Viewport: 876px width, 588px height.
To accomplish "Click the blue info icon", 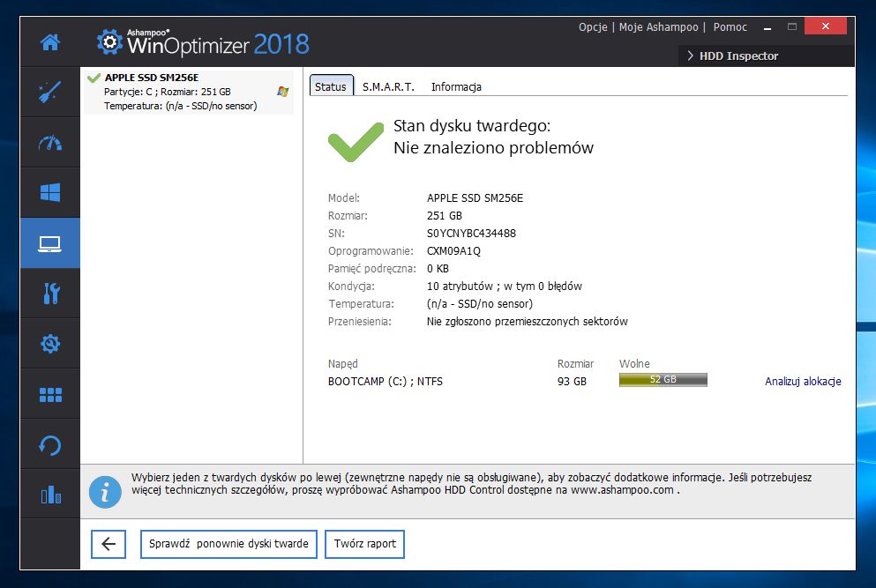I will click(x=105, y=493).
